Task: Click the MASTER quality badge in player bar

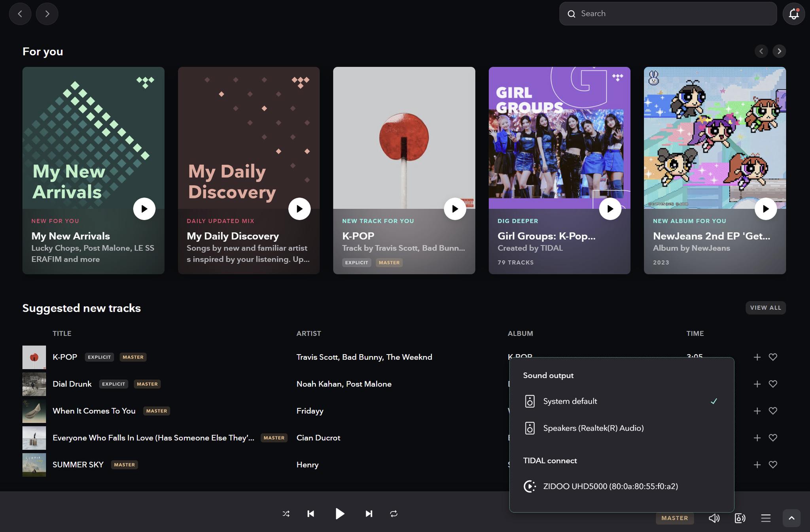Action: 675,518
